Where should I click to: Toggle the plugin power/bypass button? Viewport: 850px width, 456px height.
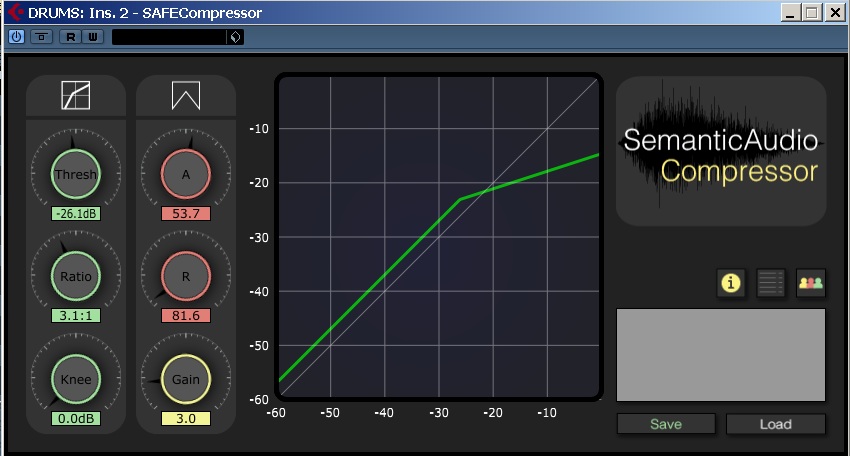tap(16, 37)
